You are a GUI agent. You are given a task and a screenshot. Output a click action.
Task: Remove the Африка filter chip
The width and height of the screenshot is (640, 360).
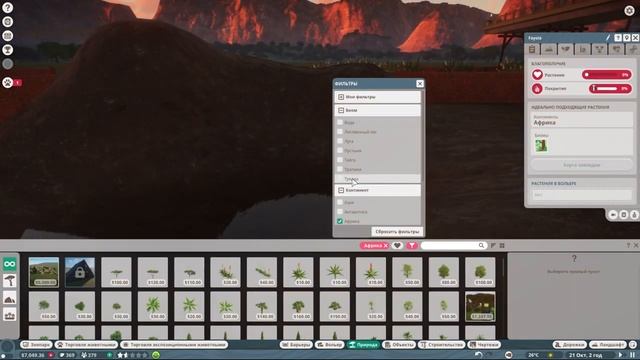point(385,245)
